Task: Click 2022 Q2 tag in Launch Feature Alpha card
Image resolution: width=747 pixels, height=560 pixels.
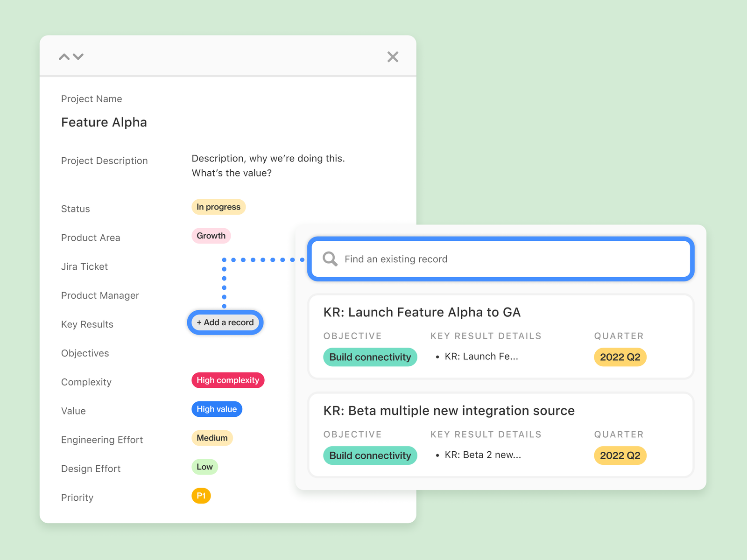Action: 620,357
